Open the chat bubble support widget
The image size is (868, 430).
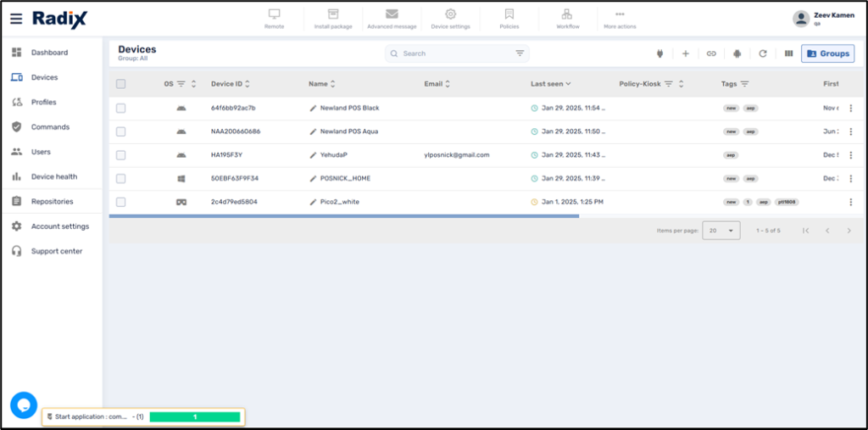[x=23, y=405]
